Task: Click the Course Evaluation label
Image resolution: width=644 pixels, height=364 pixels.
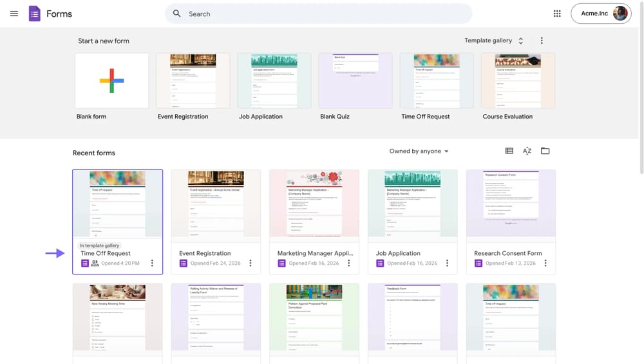Action: [x=507, y=116]
